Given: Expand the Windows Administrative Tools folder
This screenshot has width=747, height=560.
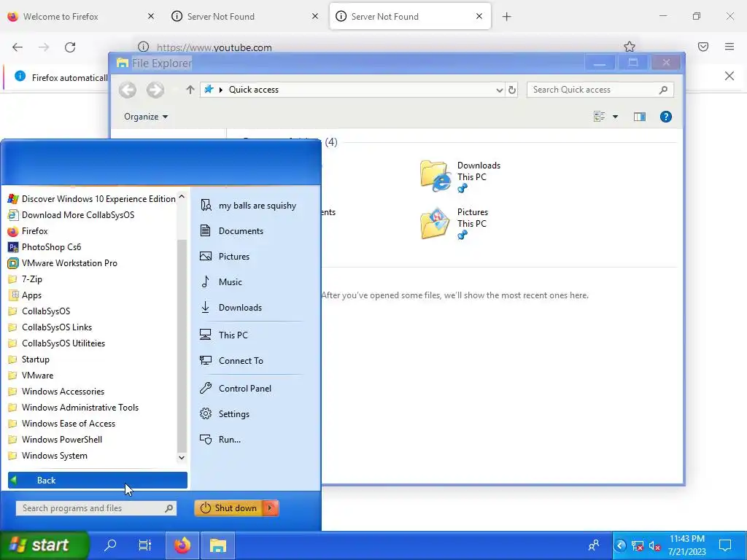Looking at the screenshot, I should point(74,408).
